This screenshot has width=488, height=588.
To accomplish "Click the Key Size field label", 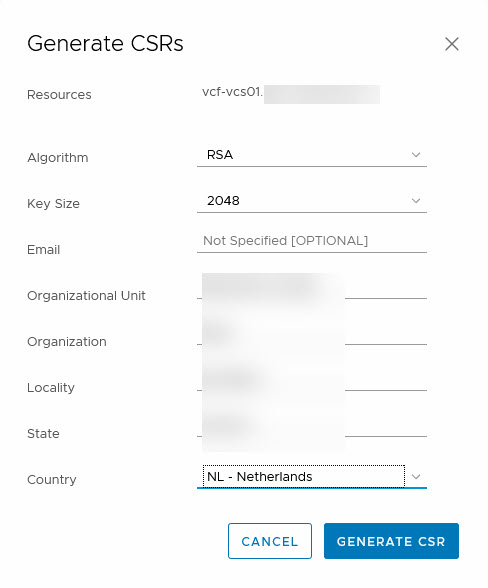I will 53,204.
